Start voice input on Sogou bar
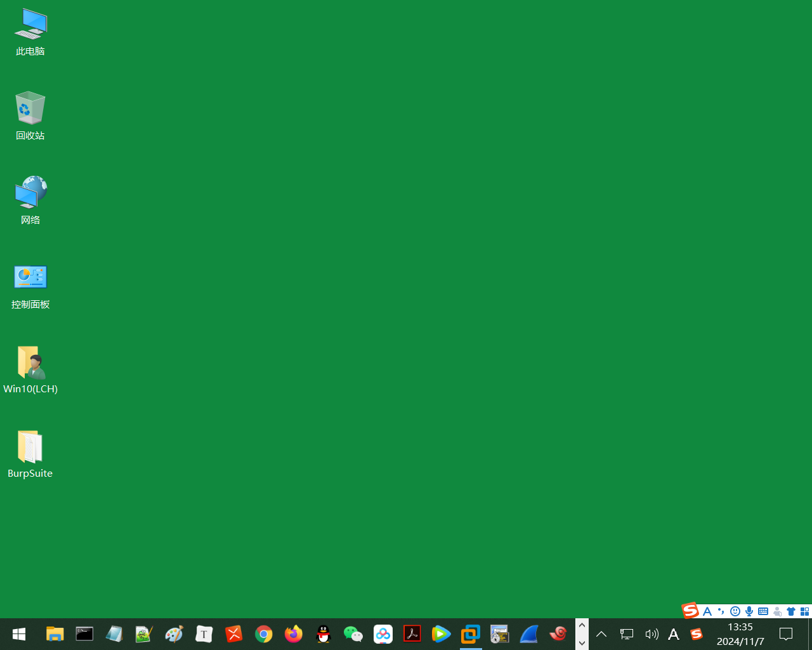The image size is (812, 650). [x=749, y=611]
